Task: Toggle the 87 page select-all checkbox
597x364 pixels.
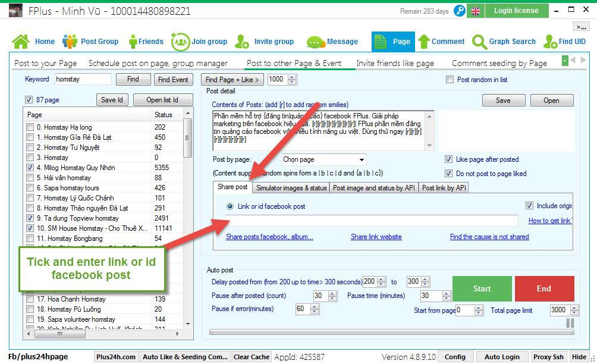Action: click(x=29, y=100)
